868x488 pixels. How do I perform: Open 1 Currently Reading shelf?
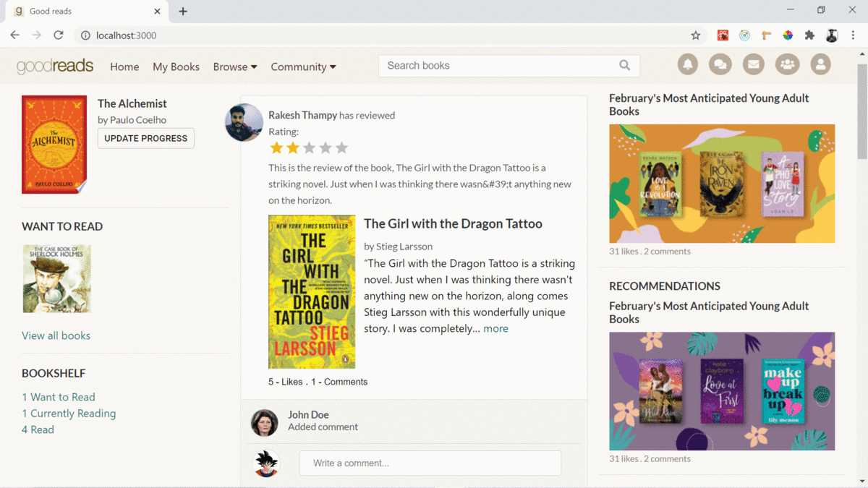[x=69, y=414]
